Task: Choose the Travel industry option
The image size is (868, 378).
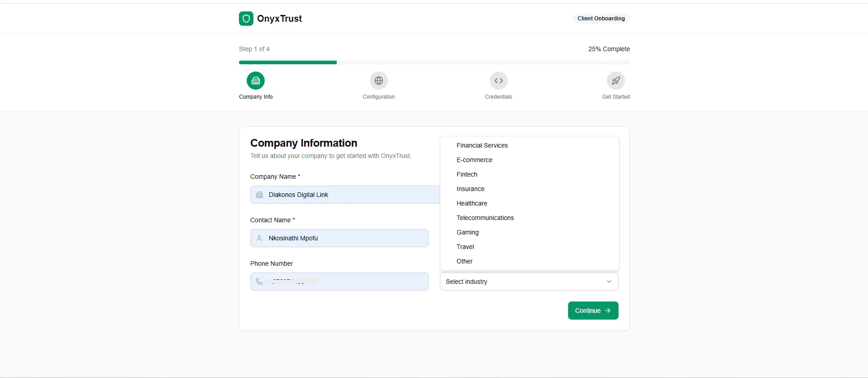Action: (529, 247)
